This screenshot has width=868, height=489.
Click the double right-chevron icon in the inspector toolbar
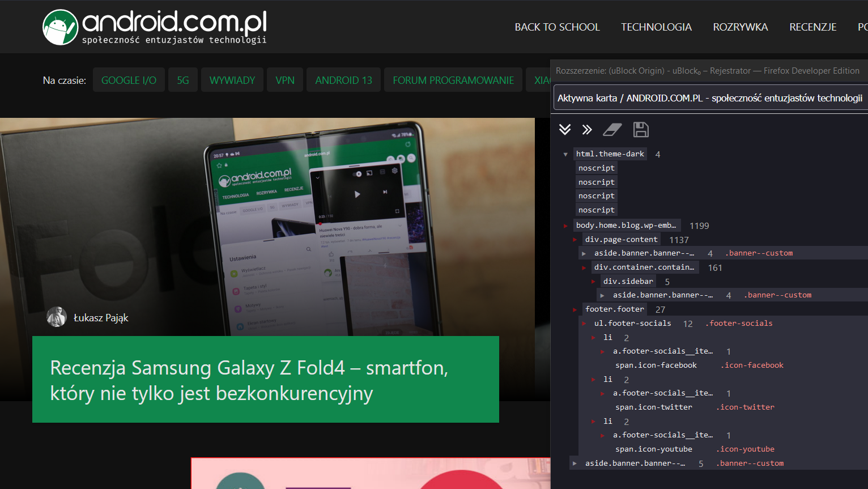[x=587, y=129]
